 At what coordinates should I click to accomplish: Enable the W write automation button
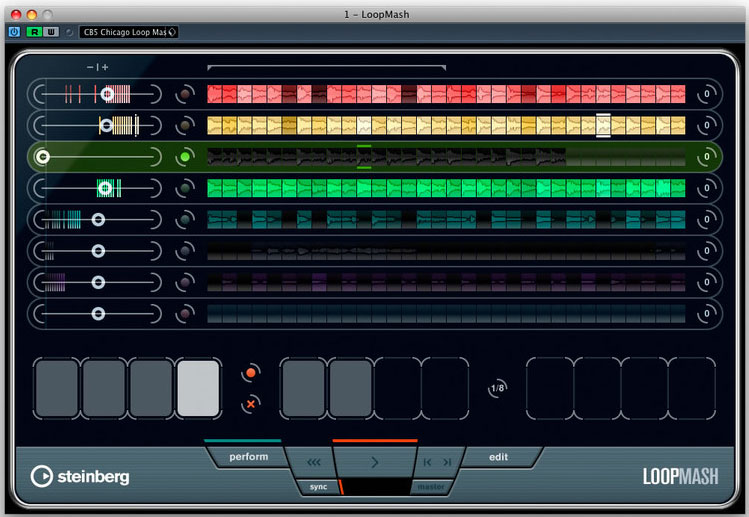click(51, 32)
